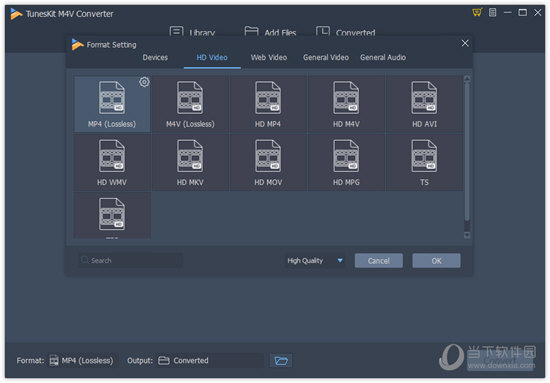Click the format list scroll up arrow
The width and height of the screenshot is (550, 383).
point(467,78)
